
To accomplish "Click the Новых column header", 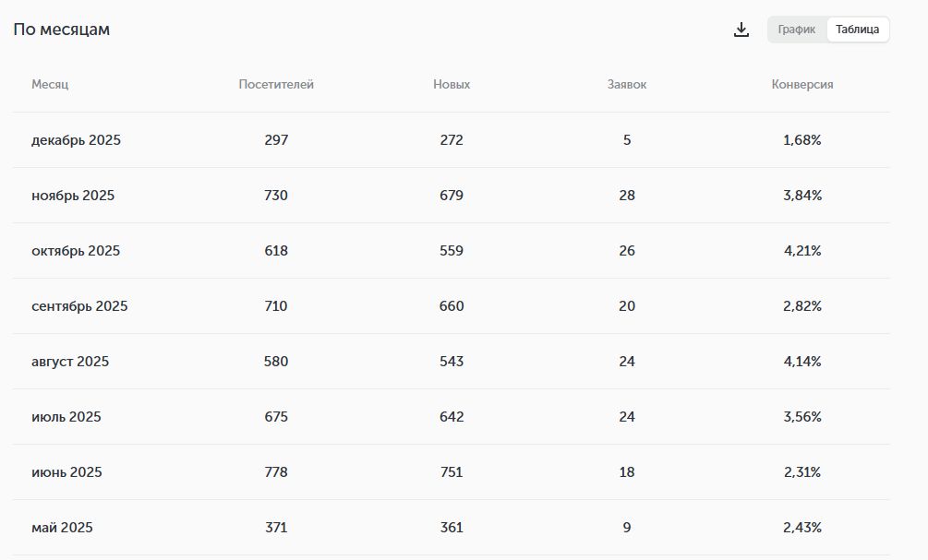I will click(x=452, y=84).
